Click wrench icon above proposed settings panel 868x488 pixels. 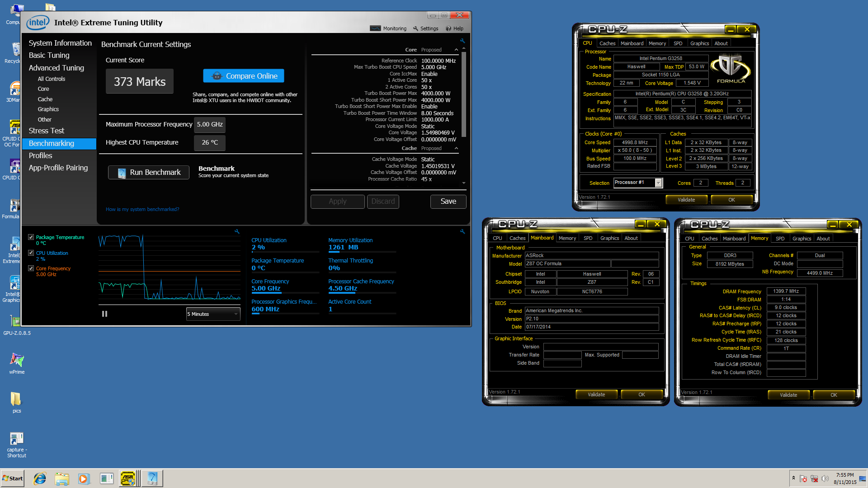click(x=462, y=41)
